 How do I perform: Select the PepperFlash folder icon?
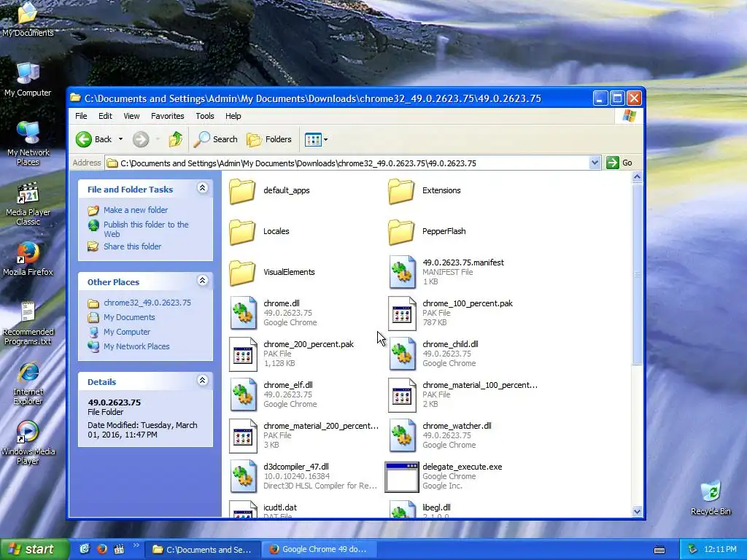(x=401, y=232)
